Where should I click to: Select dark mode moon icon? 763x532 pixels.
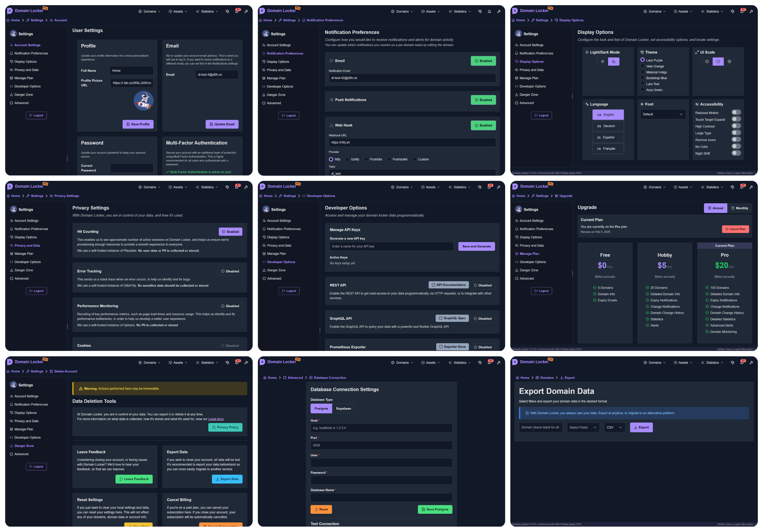pos(613,61)
